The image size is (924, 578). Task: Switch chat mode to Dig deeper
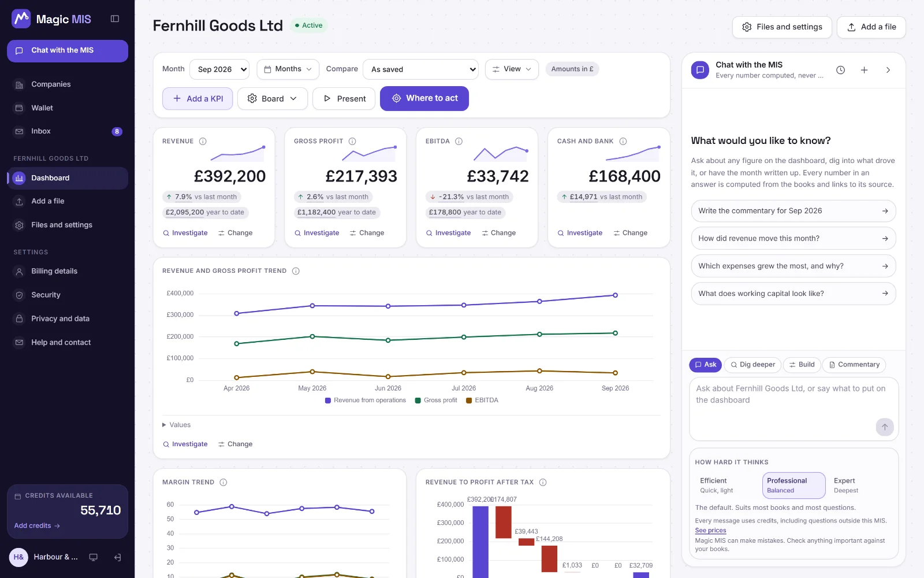click(x=752, y=365)
